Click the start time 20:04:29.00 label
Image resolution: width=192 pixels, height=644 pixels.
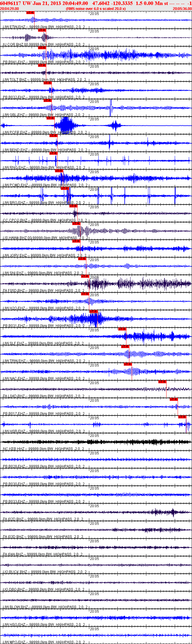[x=10, y=9]
